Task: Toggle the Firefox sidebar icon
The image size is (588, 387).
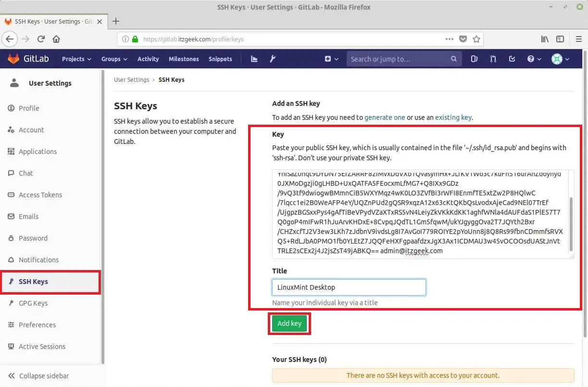Action: [560, 39]
